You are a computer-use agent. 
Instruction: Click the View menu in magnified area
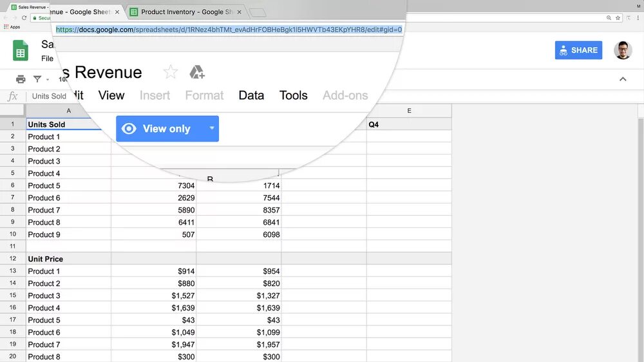[x=111, y=95]
